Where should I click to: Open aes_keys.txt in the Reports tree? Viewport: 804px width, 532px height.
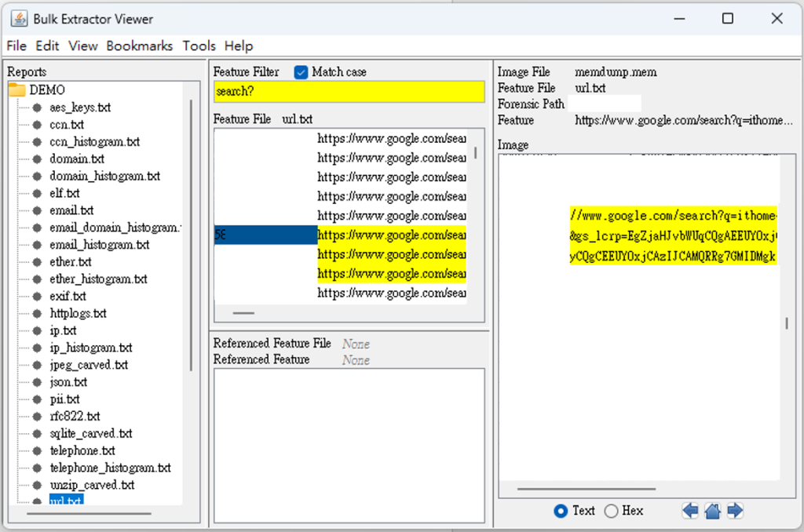point(80,107)
